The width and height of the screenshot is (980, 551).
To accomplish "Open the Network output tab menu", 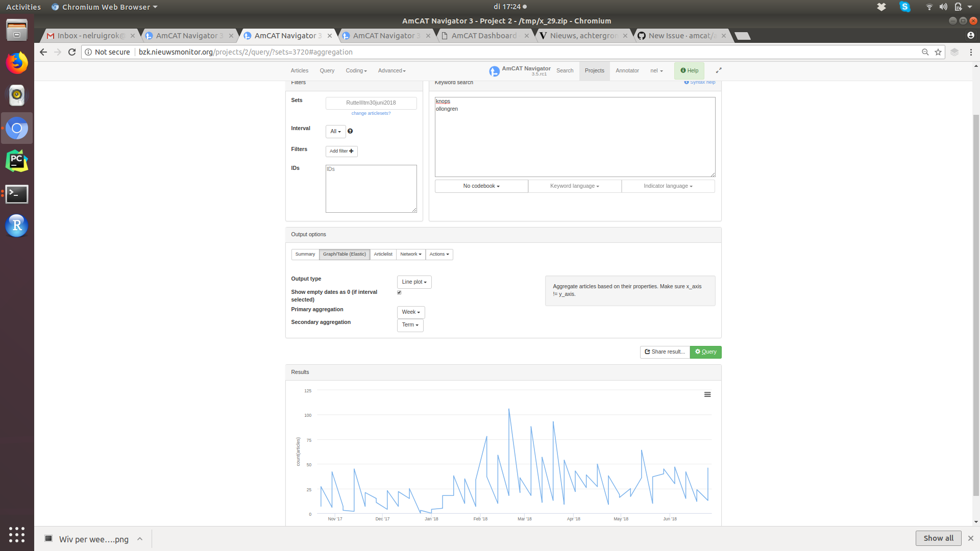I will pyautogui.click(x=411, y=254).
